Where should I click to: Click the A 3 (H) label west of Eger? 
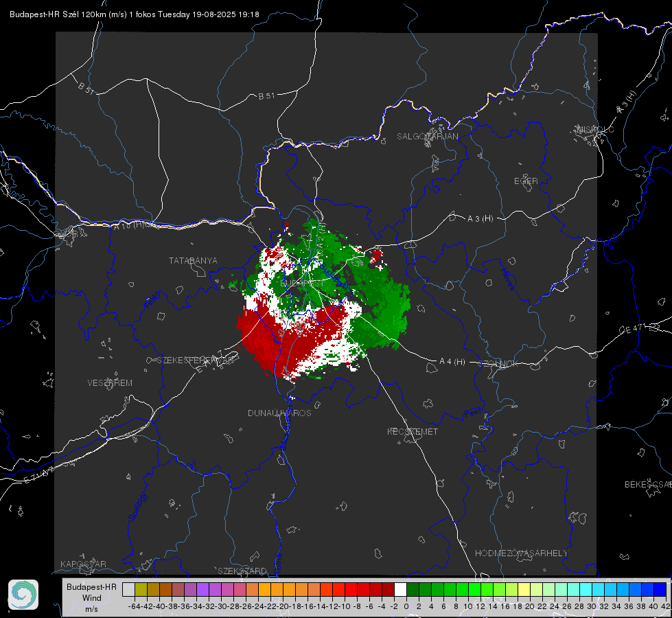click(x=480, y=218)
